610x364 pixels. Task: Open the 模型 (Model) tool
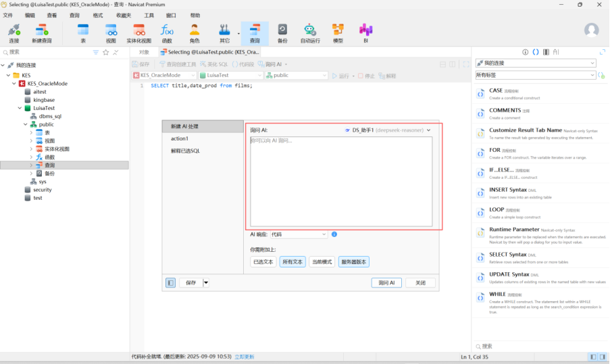tap(337, 33)
